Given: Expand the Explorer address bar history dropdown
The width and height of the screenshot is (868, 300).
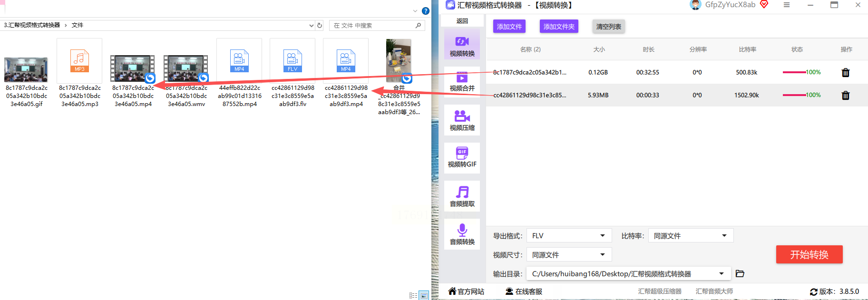Looking at the screenshot, I should (x=311, y=26).
